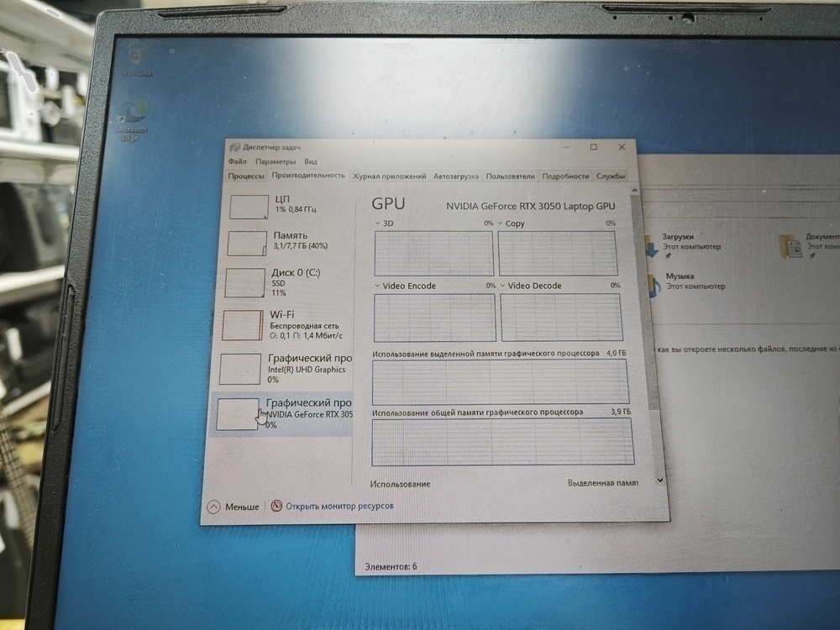Open Документы folder in Explorer window
This screenshot has height=630, width=840.
tap(810, 245)
